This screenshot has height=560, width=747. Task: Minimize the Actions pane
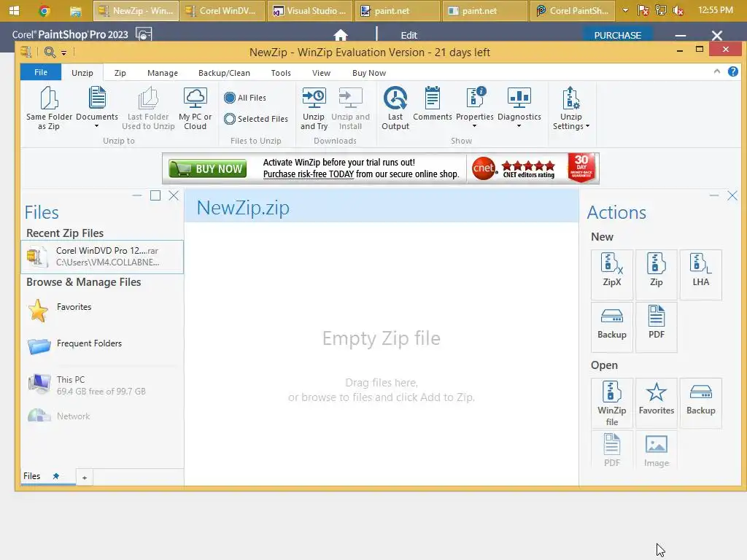(x=713, y=195)
